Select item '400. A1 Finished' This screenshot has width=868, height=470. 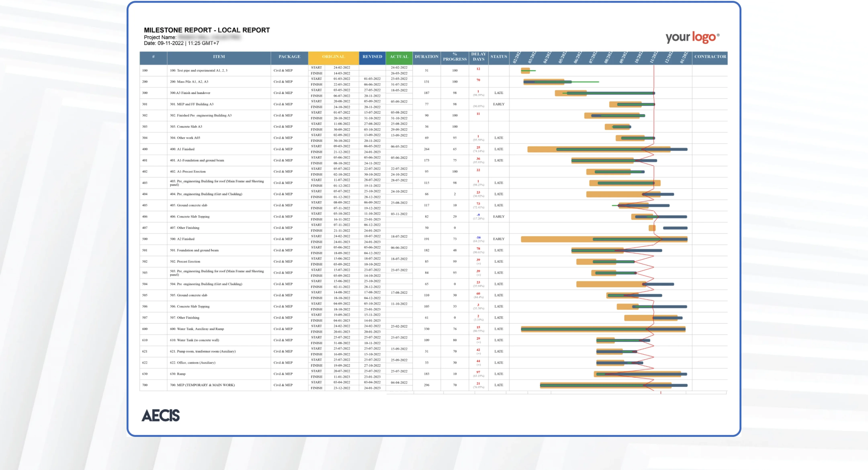click(x=182, y=149)
